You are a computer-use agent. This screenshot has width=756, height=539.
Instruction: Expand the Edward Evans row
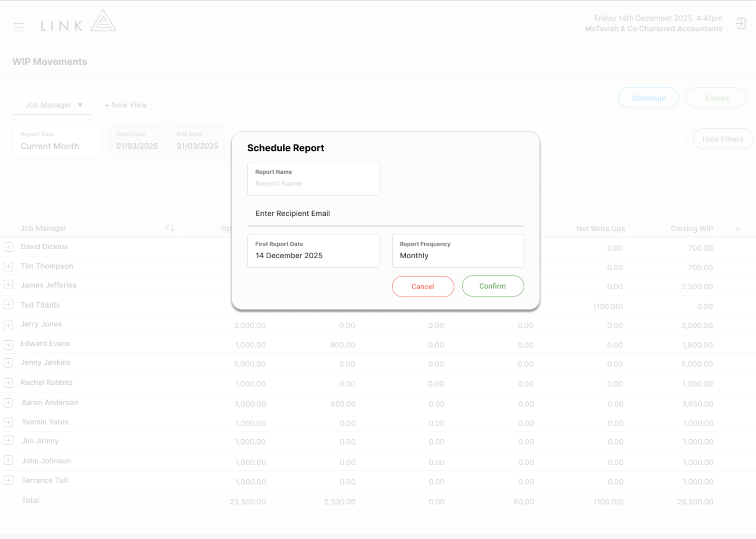pyautogui.click(x=8, y=344)
